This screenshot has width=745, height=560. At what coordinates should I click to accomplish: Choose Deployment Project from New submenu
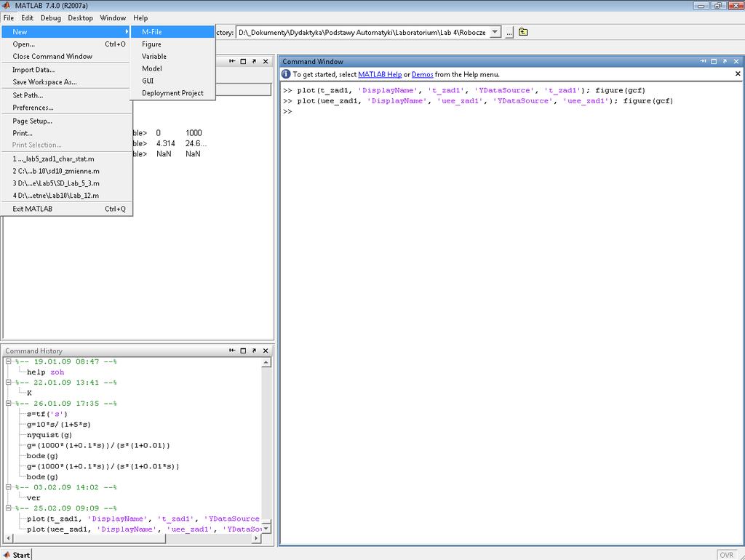[173, 94]
